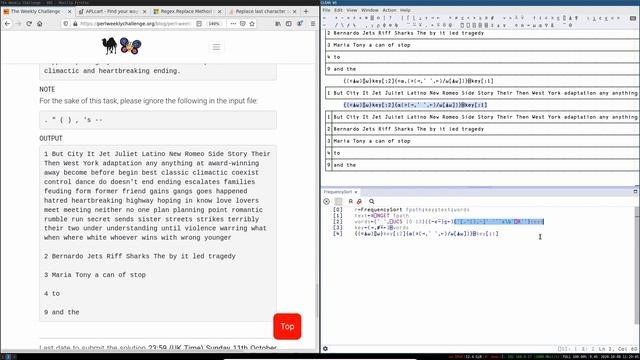Image resolution: width=640 pixels, height=360 pixels.
Task: Open Firefox page actions ellipsis menu
Action: coord(233,24)
